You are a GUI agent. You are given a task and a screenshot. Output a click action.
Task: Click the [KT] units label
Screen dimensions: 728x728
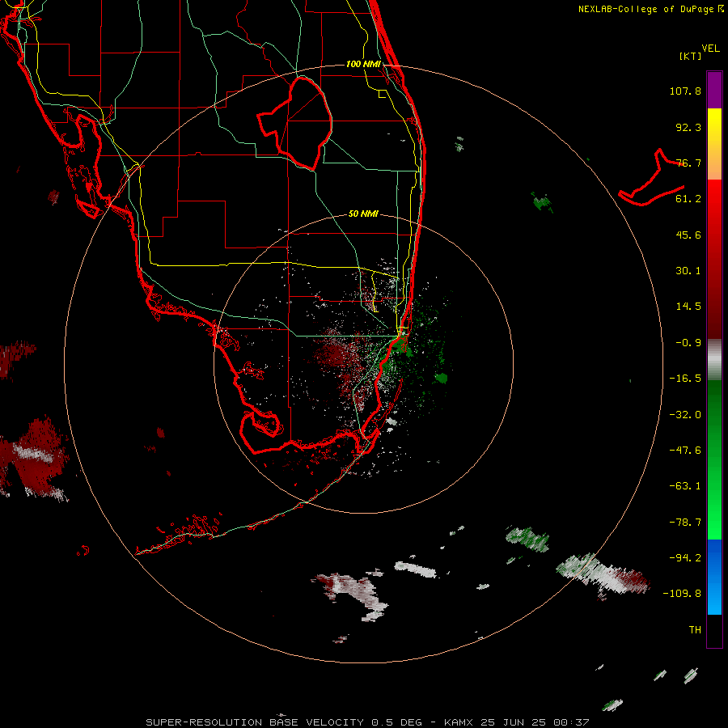691,56
